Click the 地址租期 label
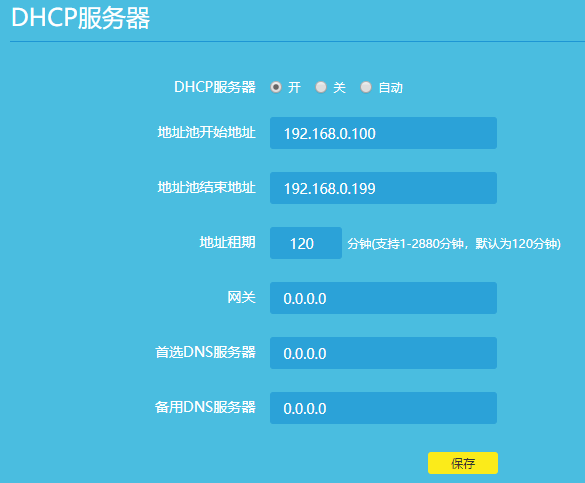Viewport: 585px width, 483px height. (227, 242)
